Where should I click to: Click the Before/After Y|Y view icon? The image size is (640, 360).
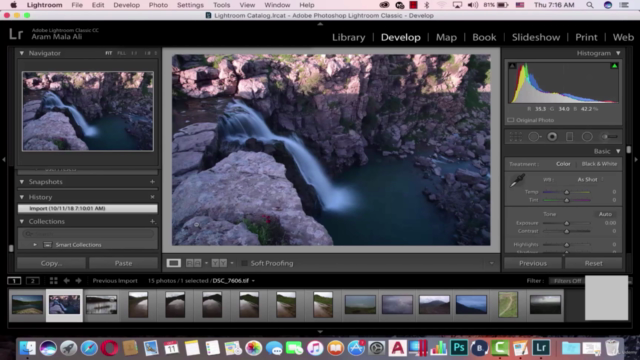[219, 263]
